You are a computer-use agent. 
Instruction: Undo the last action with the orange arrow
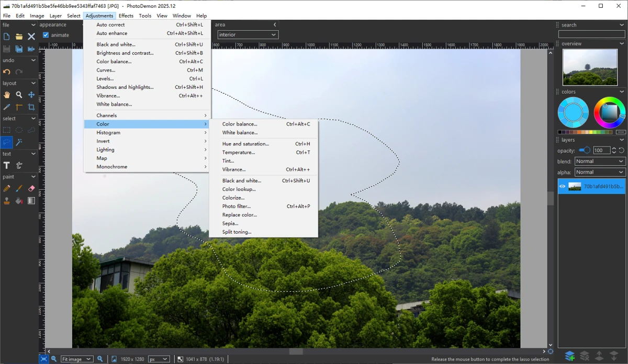6,72
